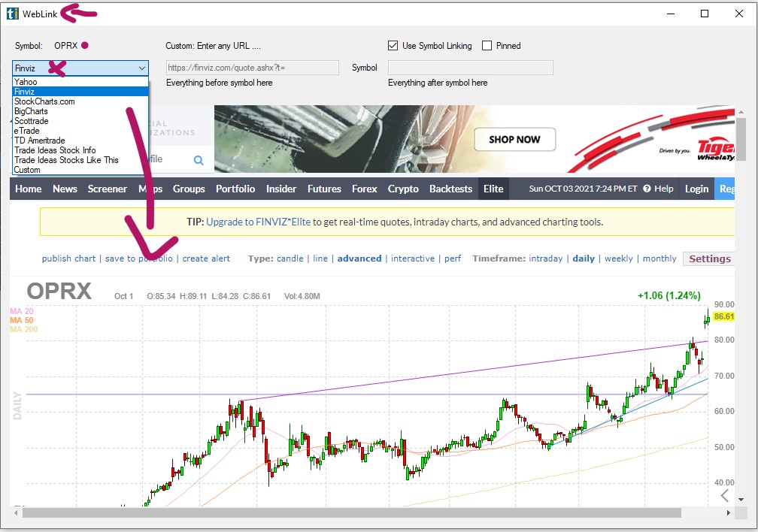The image size is (758, 532).
Task: Click the red symbol link dot
Action: click(85, 45)
